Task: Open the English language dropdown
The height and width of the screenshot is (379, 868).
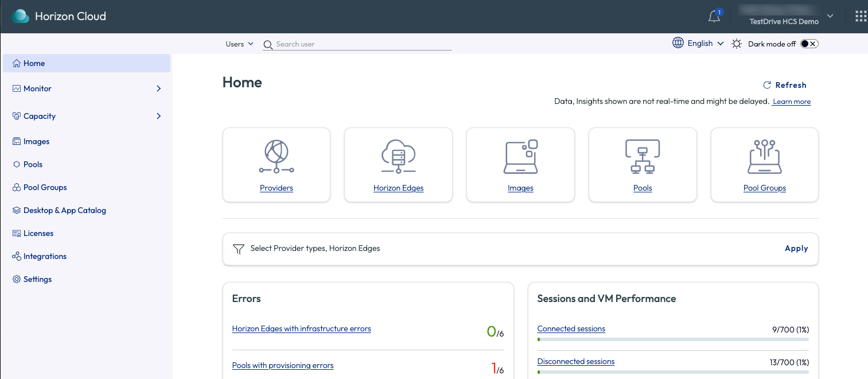Action: 699,44
